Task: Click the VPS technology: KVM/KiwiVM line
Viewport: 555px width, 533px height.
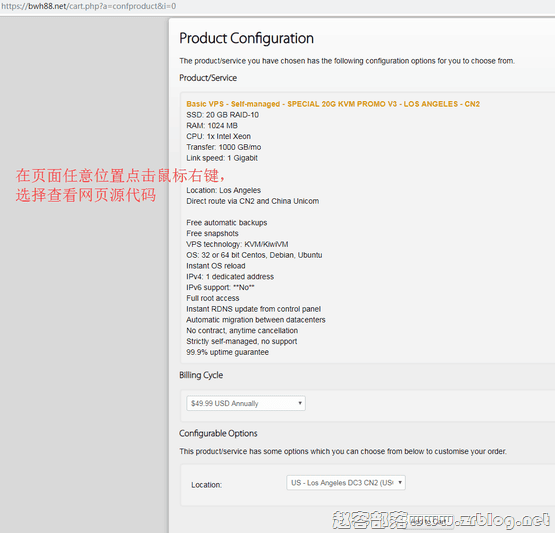Action: (237, 244)
